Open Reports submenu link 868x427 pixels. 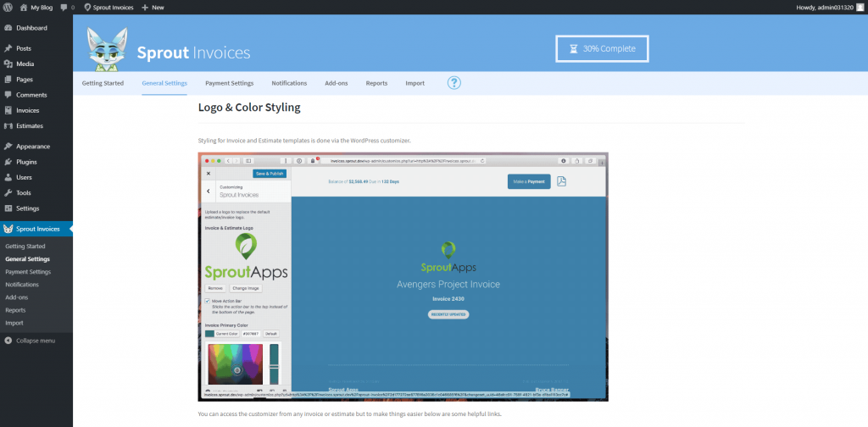tap(15, 310)
